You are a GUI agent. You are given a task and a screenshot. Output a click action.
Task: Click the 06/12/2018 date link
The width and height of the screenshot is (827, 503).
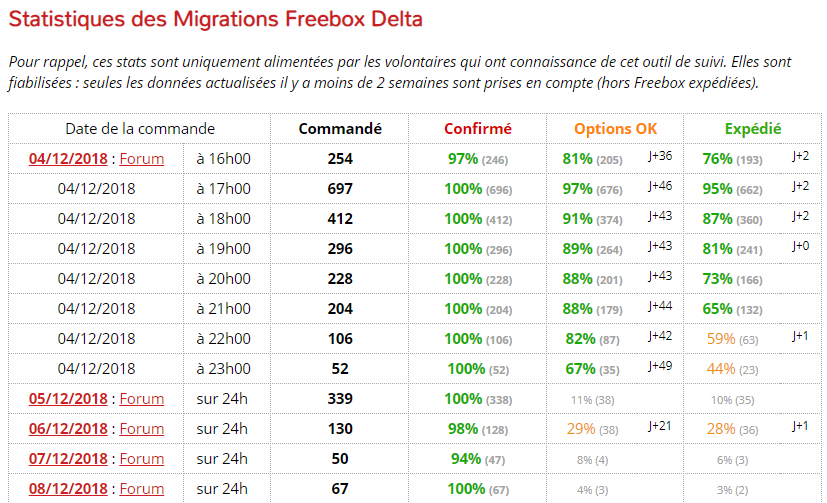pos(67,428)
